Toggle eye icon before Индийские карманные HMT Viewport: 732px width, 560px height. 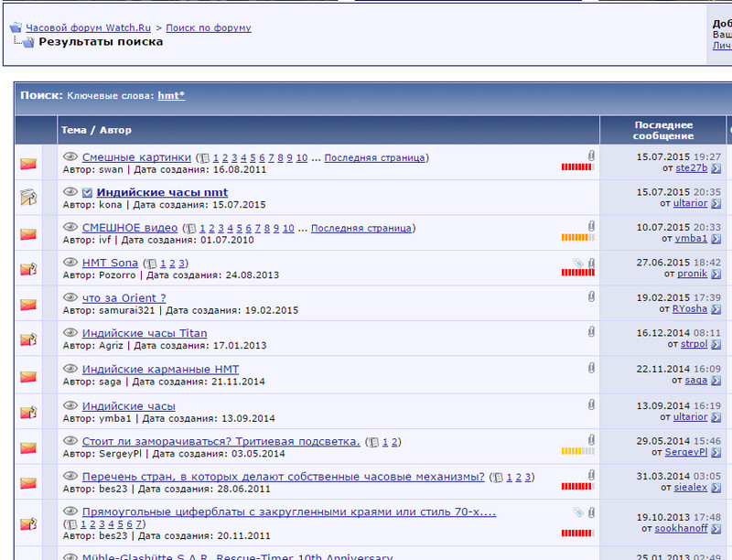[x=70, y=369]
